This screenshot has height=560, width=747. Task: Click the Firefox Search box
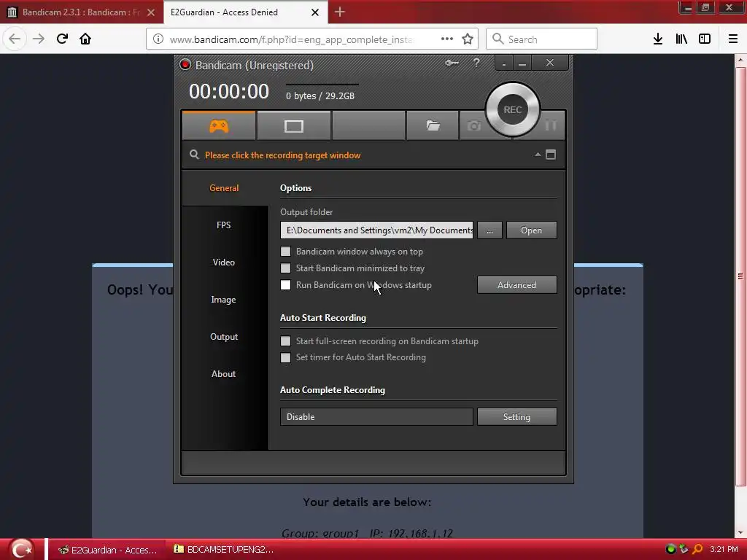(542, 39)
